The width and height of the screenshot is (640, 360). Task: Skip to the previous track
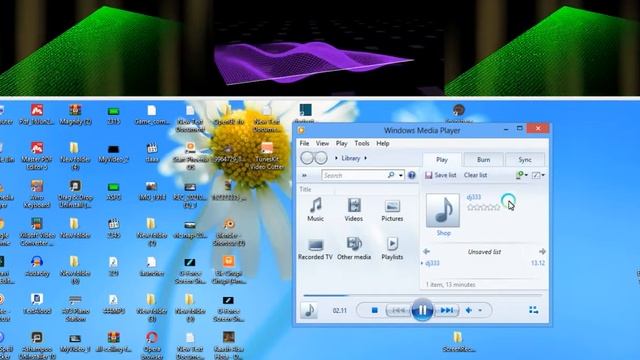[x=398, y=310]
